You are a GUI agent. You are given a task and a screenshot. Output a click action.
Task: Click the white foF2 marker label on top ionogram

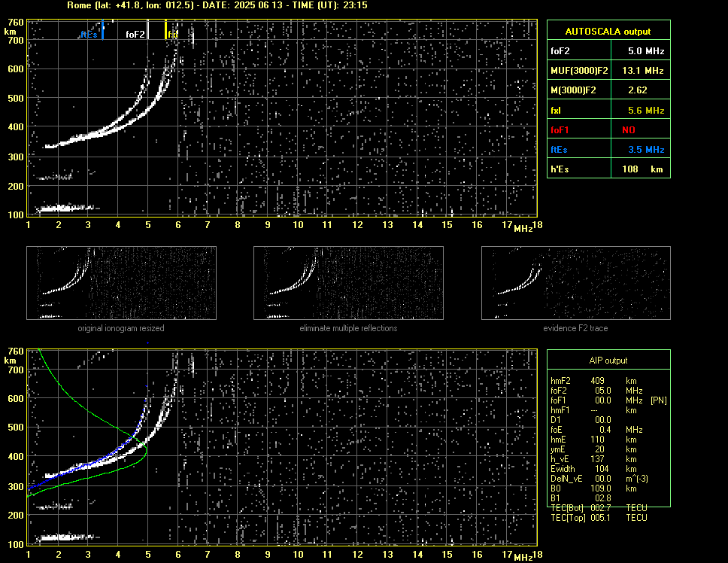tap(135, 35)
